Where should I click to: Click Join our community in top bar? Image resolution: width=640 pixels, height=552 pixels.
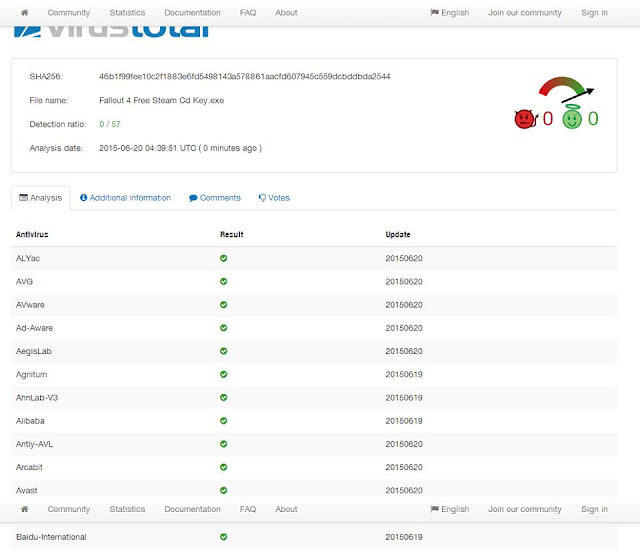click(525, 13)
